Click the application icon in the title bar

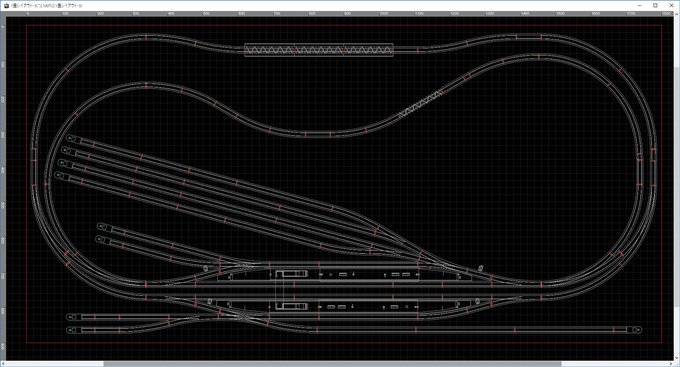tap(7, 6)
